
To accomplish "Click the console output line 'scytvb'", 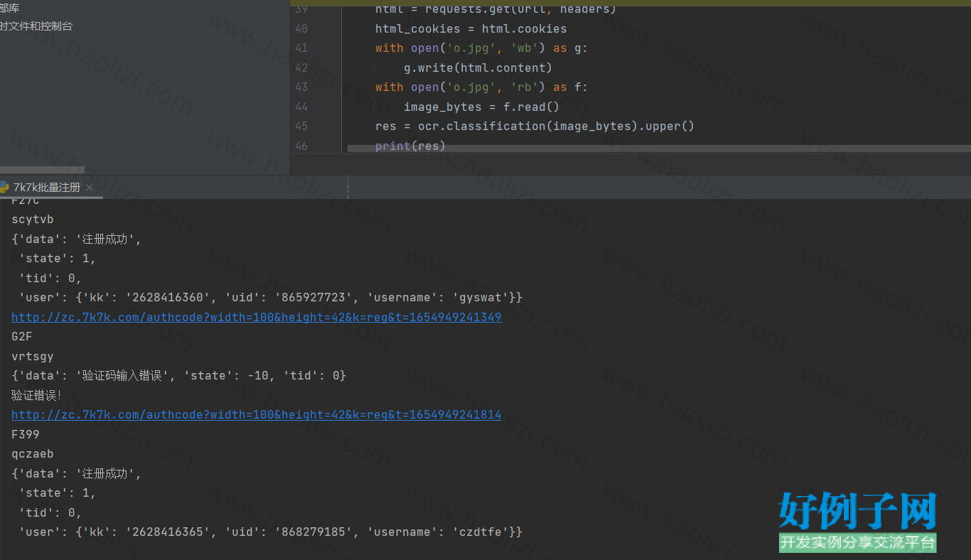I will click(x=33, y=220).
